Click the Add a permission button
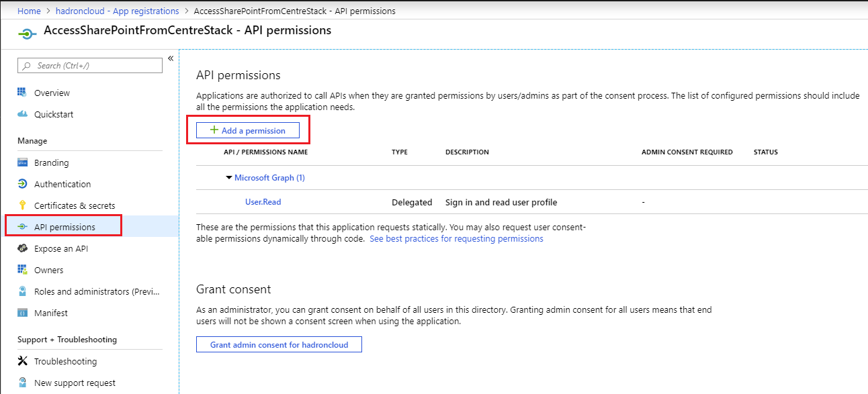 pos(247,130)
